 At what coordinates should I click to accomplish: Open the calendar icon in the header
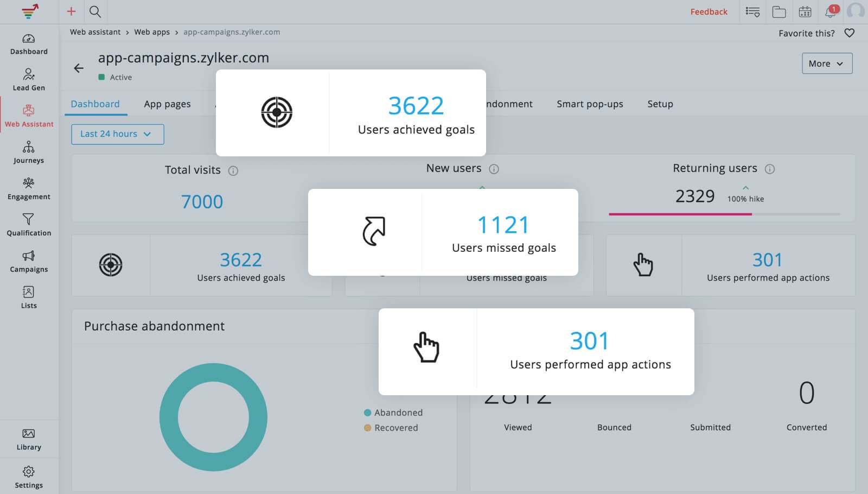click(805, 11)
